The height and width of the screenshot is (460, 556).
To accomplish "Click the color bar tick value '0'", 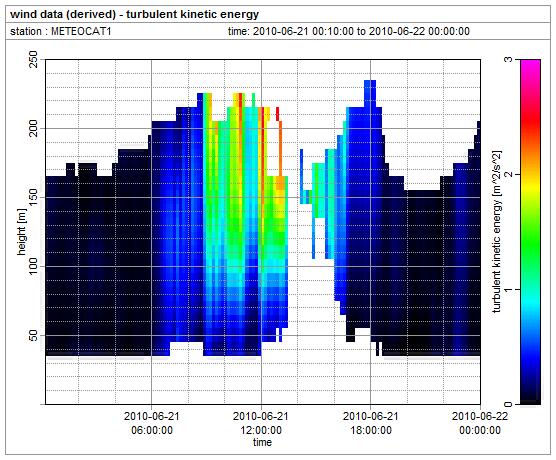I will pos(508,404).
